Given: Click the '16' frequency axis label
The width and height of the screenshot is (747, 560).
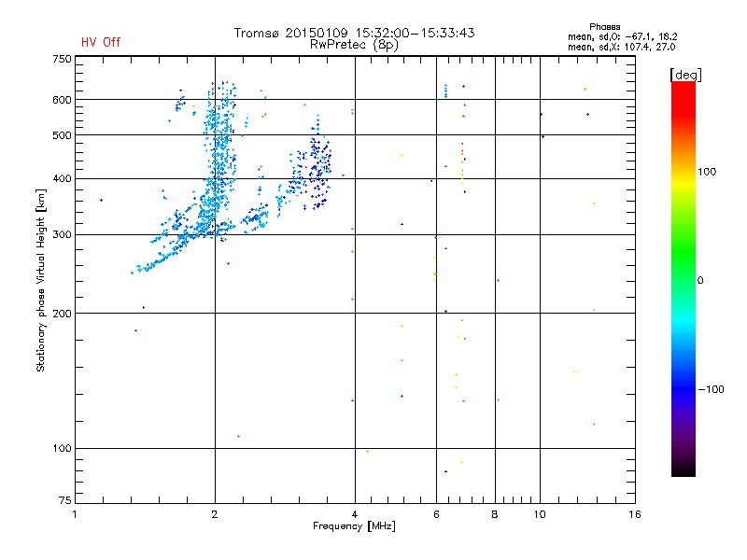Looking at the screenshot, I should pyautogui.click(x=635, y=514).
